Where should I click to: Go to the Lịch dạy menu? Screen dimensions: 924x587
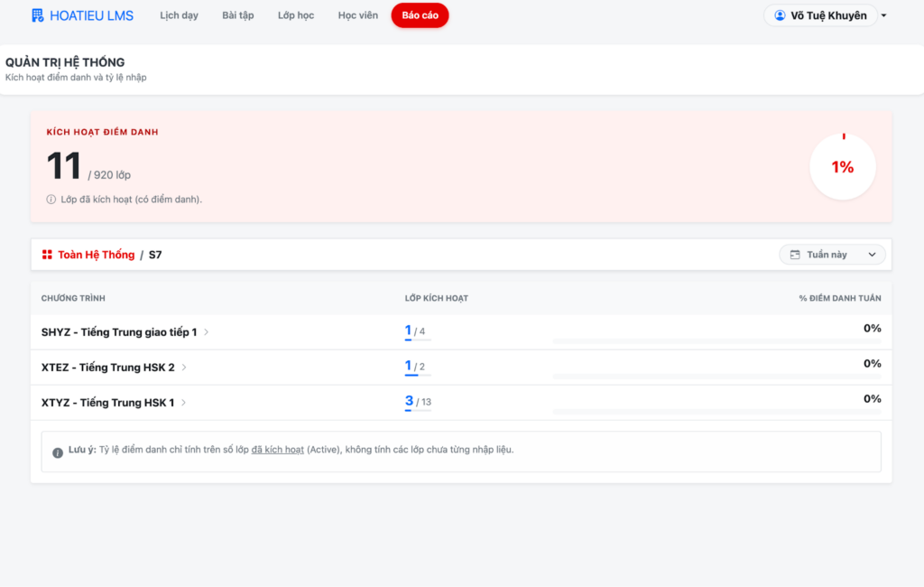[x=179, y=15]
